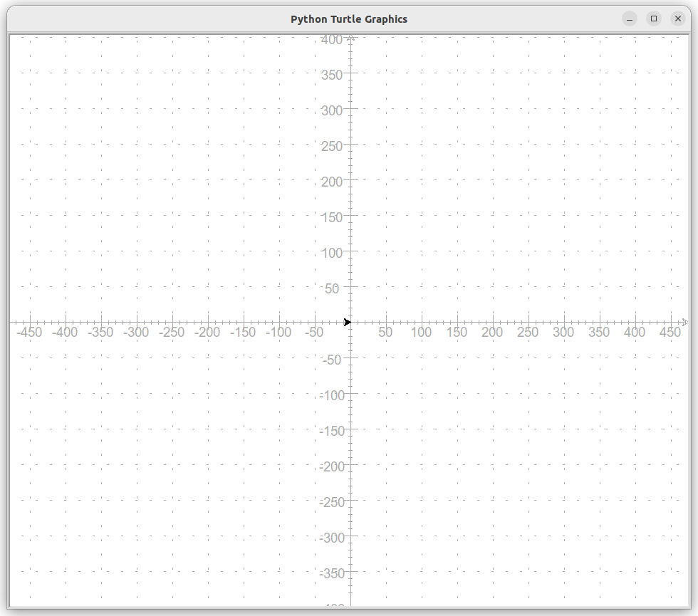Viewport: 698px width, 616px height.
Task: Click the y-axis label 200
Action: click(332, 182)
